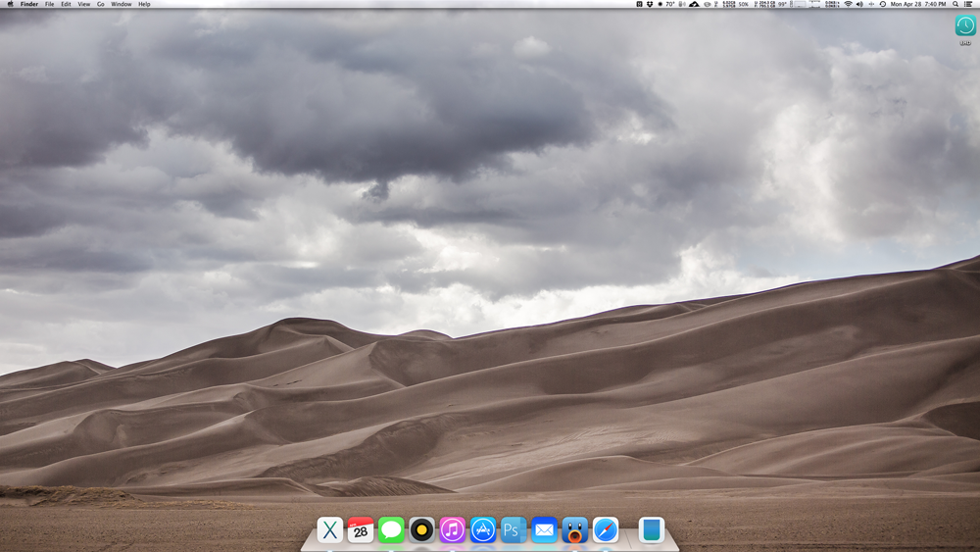Select the Time Machine drive on desktop
Viewport: 980px width, 552px height.
tap(965, 26)
